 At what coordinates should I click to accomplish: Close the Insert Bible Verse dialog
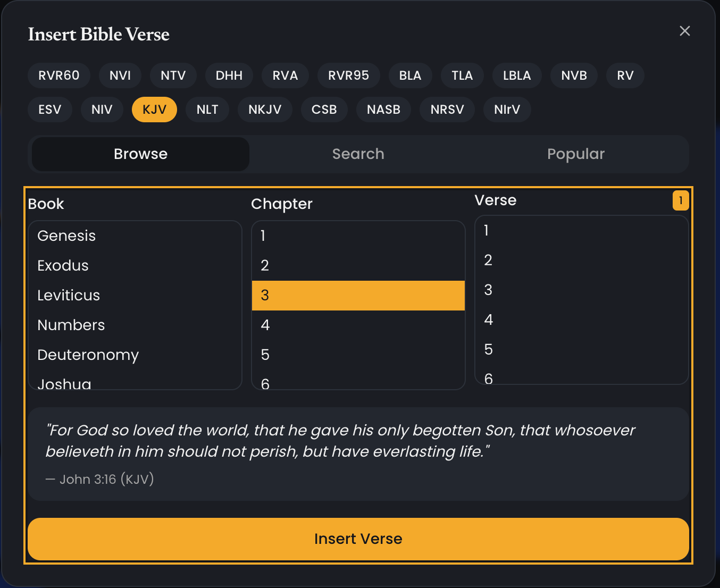point(684,31)
